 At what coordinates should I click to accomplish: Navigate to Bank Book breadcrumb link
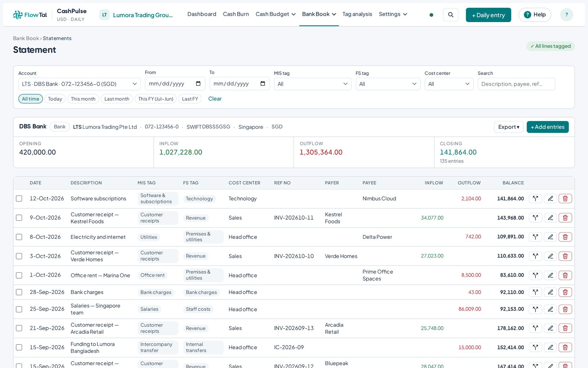(x=26, y=38)
